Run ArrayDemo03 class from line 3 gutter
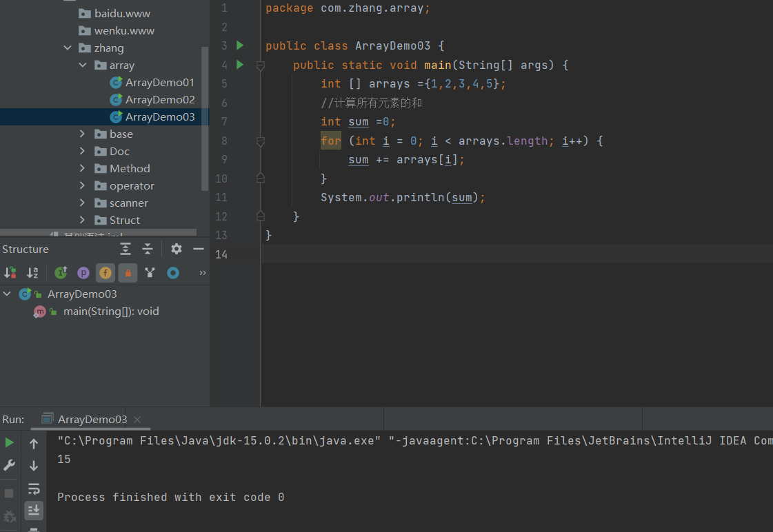Viewport: 773px width, 532px height. pyautogui.click(x=240, y=45)
